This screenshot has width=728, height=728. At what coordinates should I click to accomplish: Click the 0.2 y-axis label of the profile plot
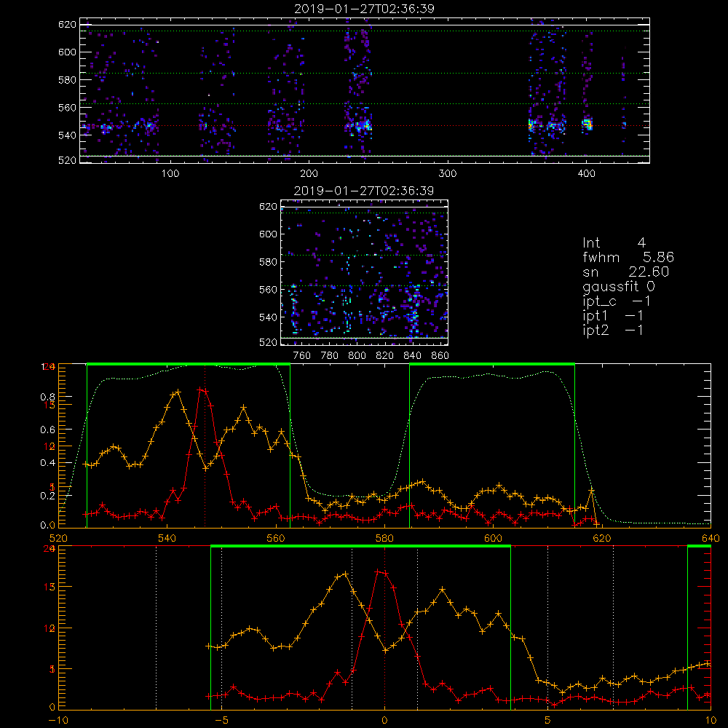point(48,495)
